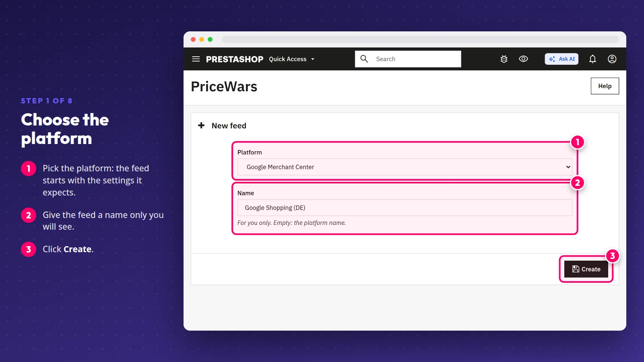
Task: View my store eye icon
Action: tap(523, 59)
